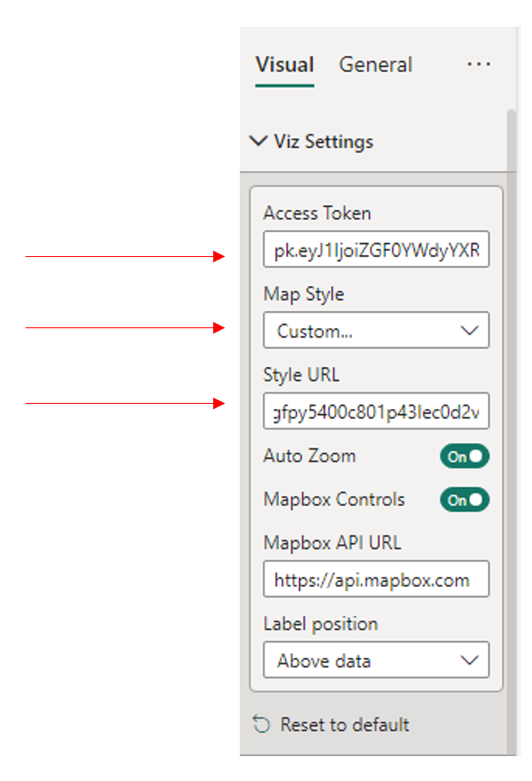Click the Viz Settings section header
Viewport: 532px width, 781px height.
pyautogui.click(x=324, y=142)
